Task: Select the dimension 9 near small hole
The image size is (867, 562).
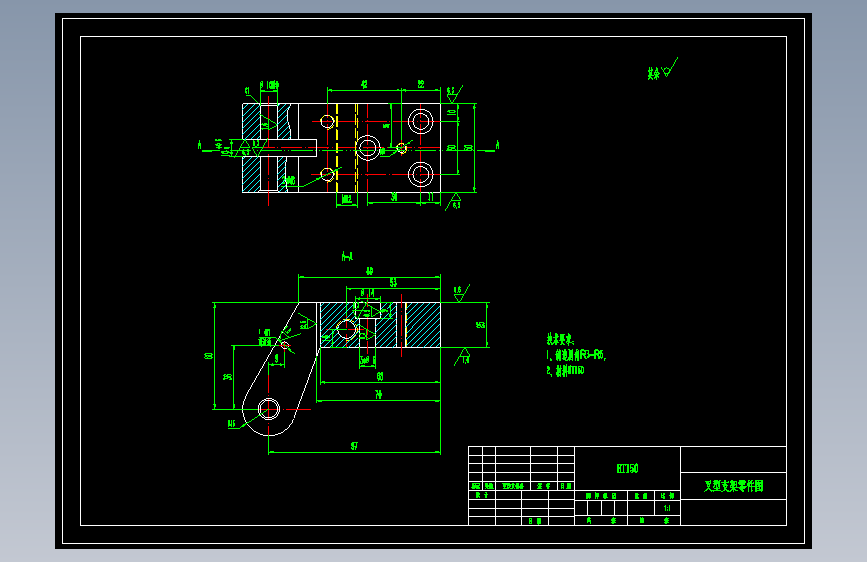Action: point(276,358)
